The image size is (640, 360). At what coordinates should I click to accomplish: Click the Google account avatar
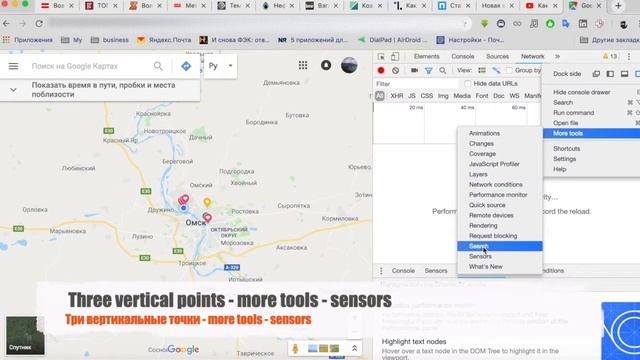click(x=349, y=65)
